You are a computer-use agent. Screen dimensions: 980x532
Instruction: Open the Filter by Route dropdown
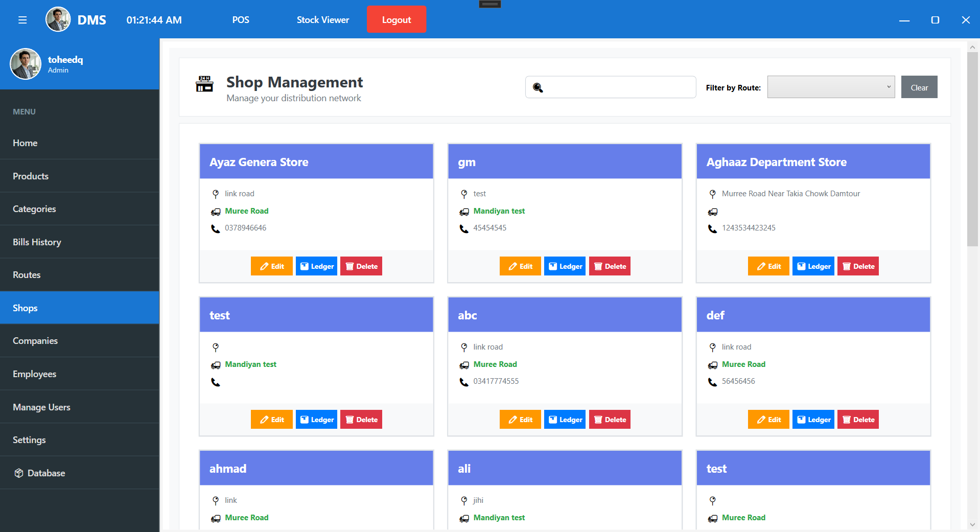831,87
